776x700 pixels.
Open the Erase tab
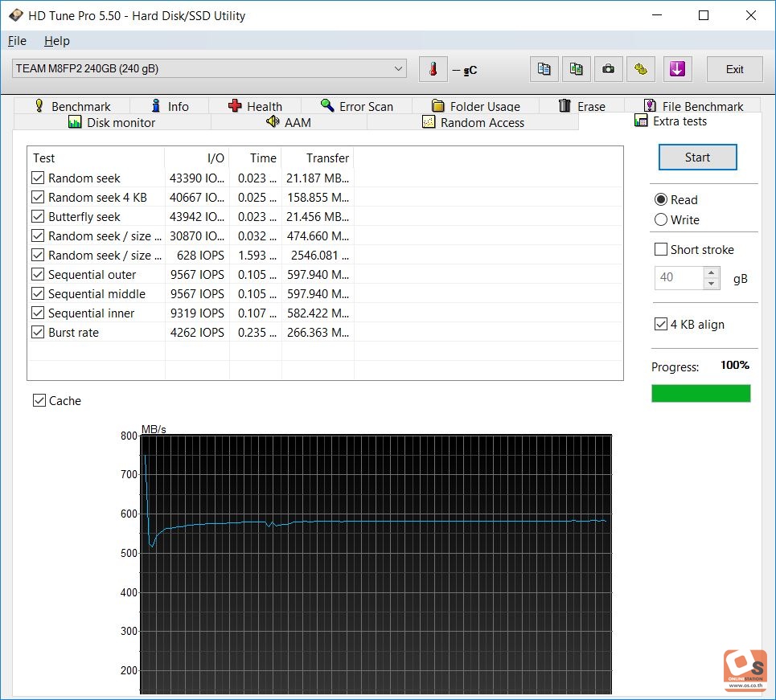[x=582, y=106]
